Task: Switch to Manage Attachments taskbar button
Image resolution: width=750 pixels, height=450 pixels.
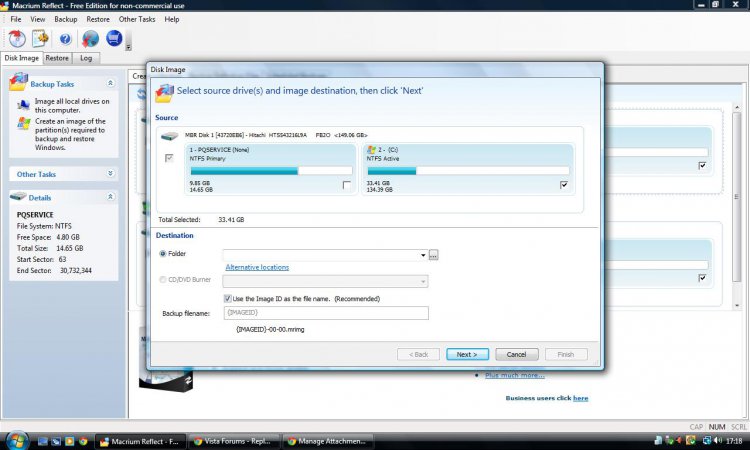Action: click(327, 441)
